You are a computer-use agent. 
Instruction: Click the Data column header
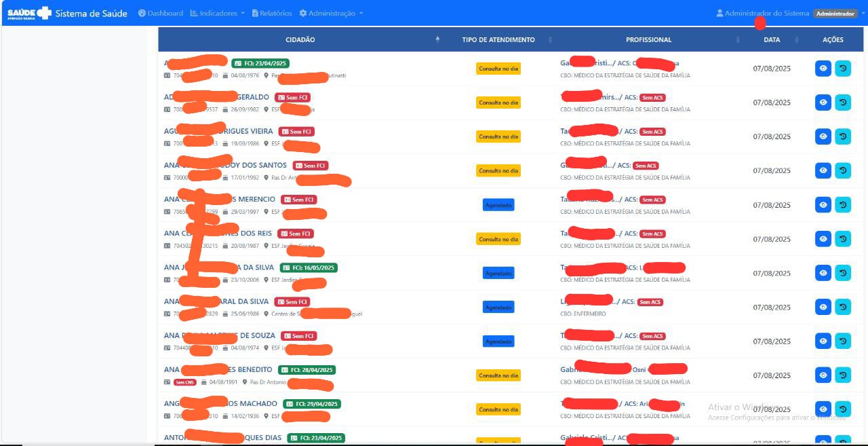point(772,40)
